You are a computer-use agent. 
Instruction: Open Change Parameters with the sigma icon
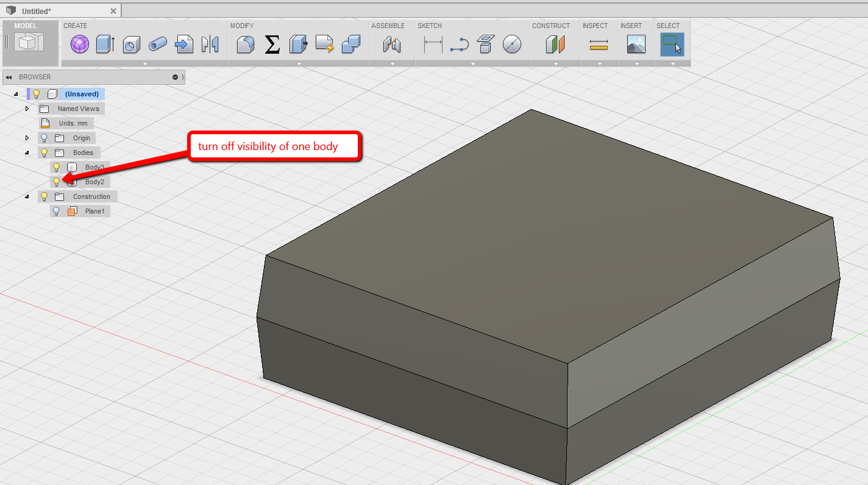coord(271,45)
